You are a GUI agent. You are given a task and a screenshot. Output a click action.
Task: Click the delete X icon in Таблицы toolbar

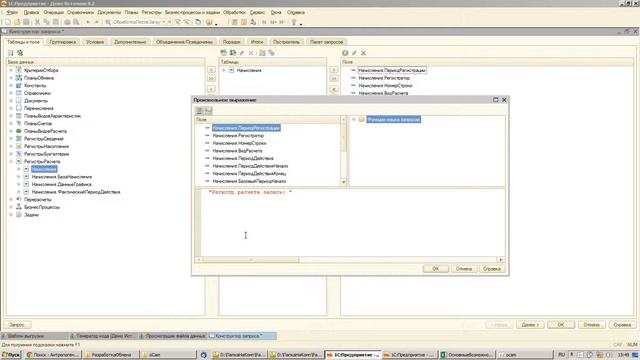[251, 53]
